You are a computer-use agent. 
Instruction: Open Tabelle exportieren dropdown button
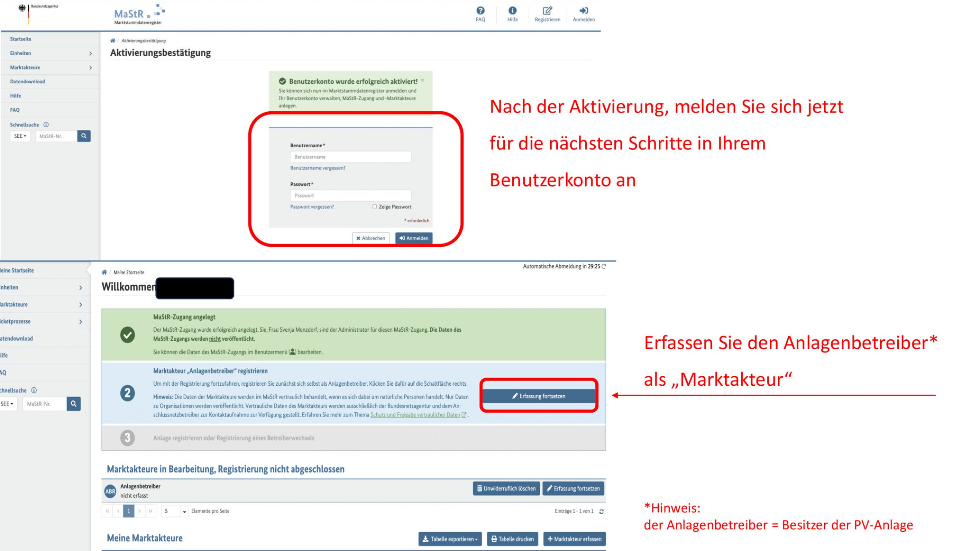coord(450,539)
